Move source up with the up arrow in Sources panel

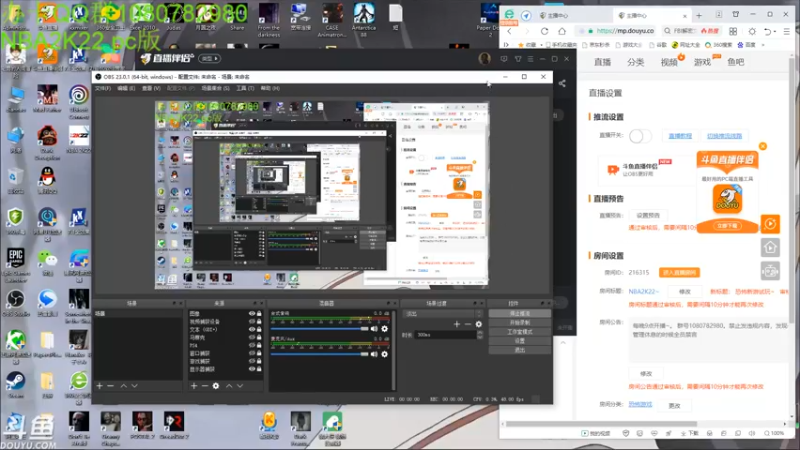click(229, 386)
